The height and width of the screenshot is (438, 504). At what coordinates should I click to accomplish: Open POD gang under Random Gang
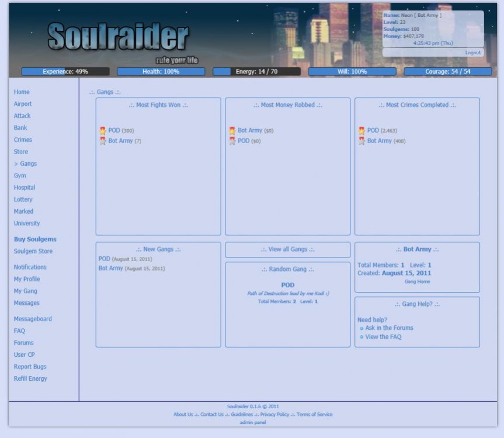[287, 285]
